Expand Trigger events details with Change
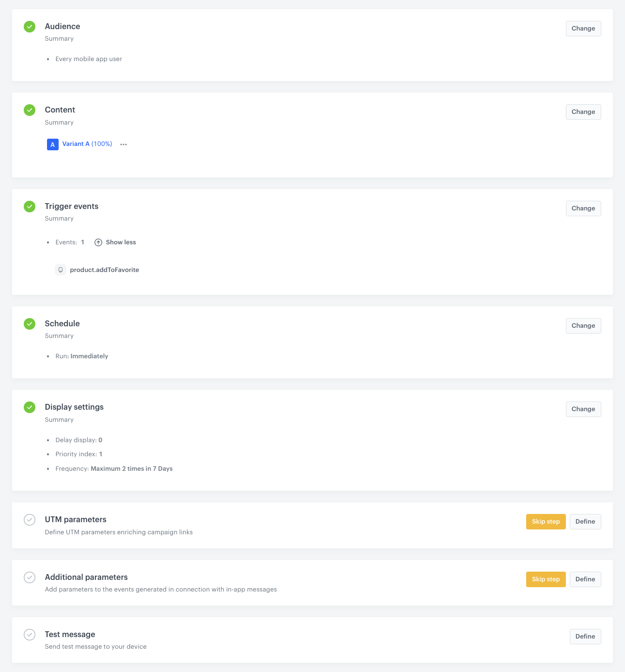The image size is (625, 672). [583, 208]
